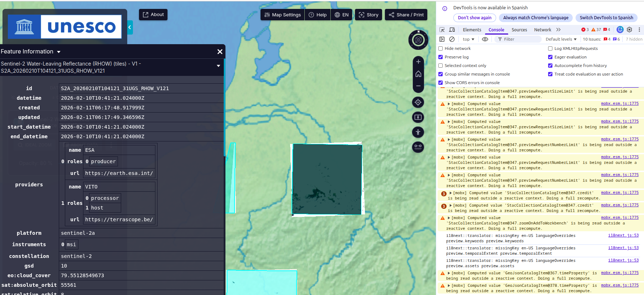Click the Share / Print button
The height and width of the screenshot is (295, 644).
406,15
